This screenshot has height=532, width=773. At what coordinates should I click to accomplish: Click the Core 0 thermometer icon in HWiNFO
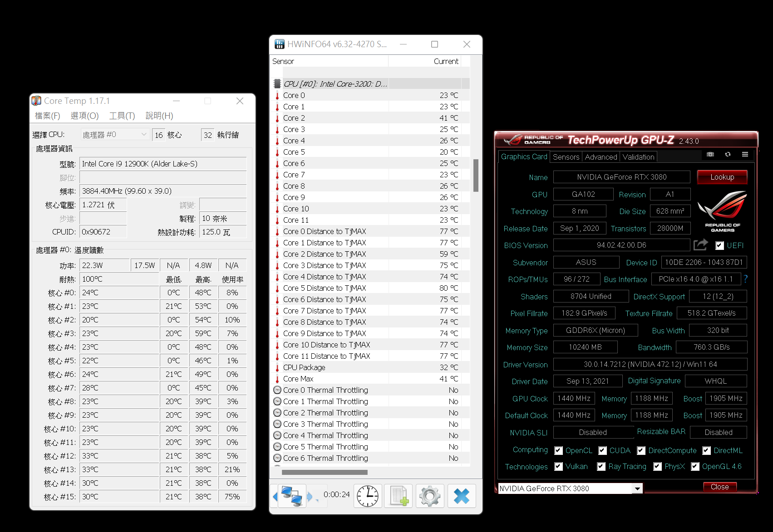(277, 95)
